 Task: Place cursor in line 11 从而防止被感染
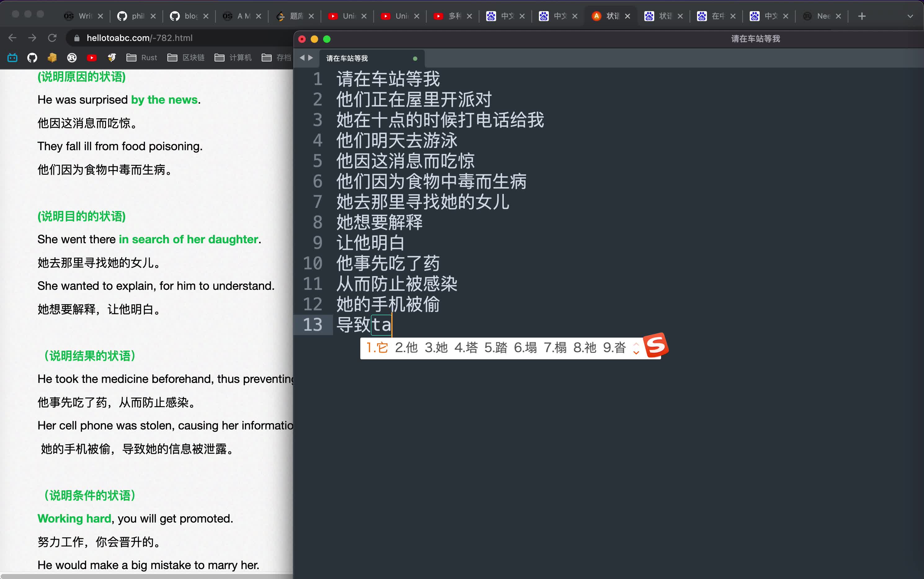(x=397, y=284)
